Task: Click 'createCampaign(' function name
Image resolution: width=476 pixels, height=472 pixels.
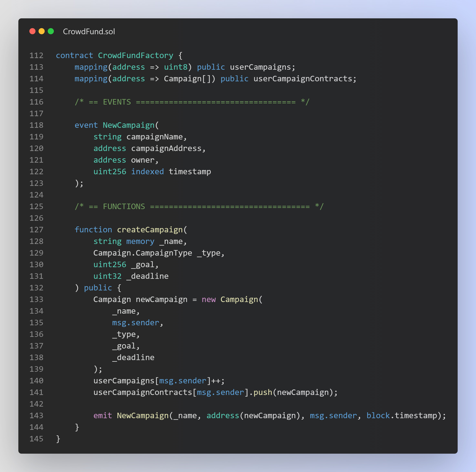Action: click(x=152, y=230)
